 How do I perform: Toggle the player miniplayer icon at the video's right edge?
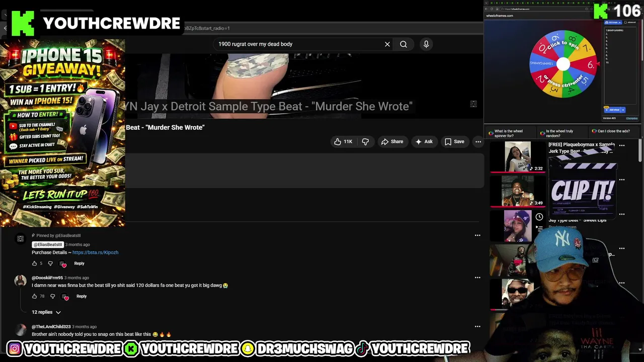[x=473, y=104]
